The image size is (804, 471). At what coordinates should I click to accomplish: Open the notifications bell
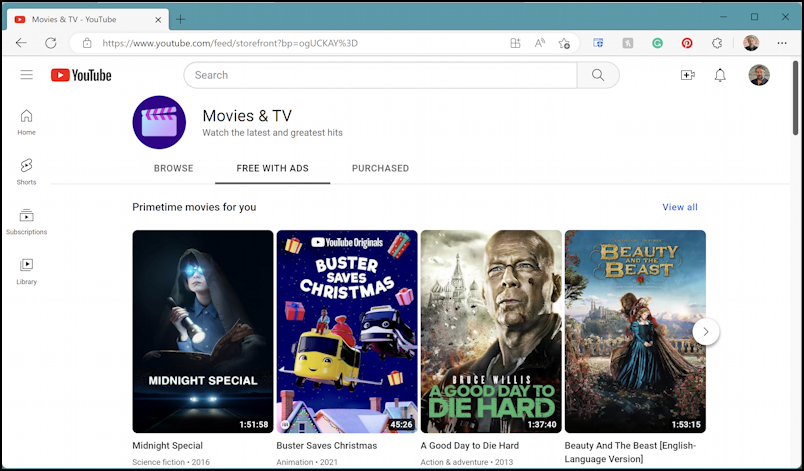coord(720,75)
